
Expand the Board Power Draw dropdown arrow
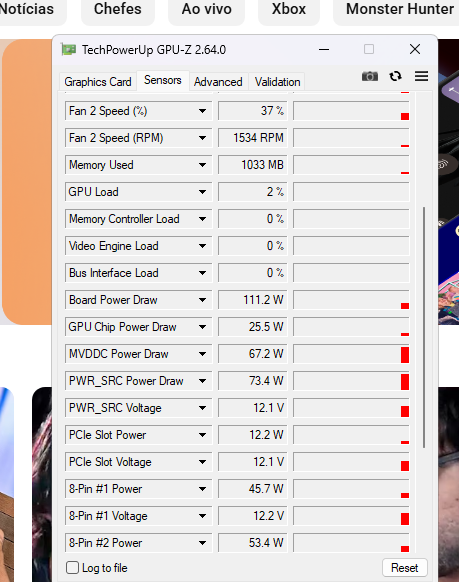pos(202,300)
